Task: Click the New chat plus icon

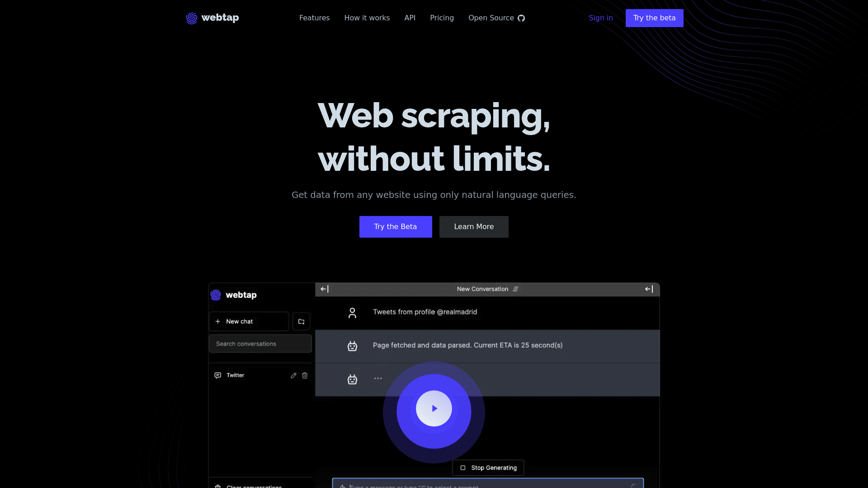Action: [218, 321]
